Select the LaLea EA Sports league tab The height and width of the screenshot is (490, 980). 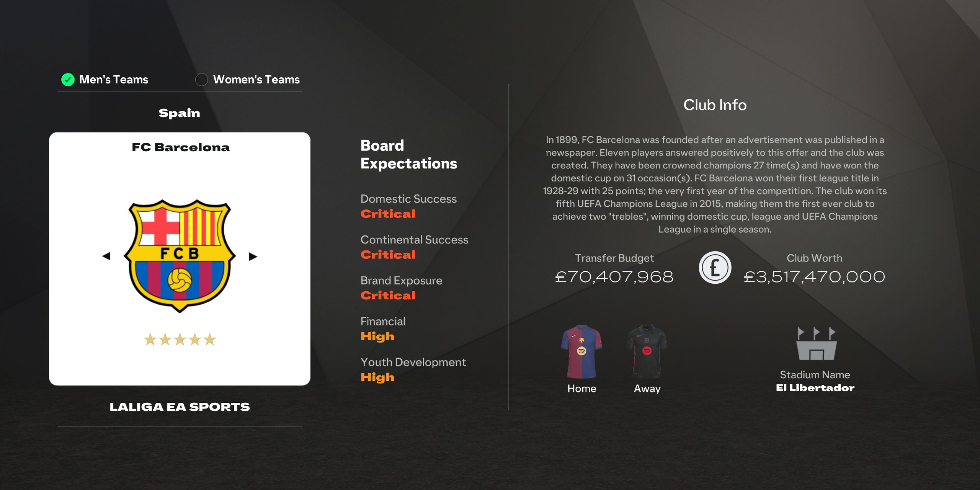click(180, 407)
